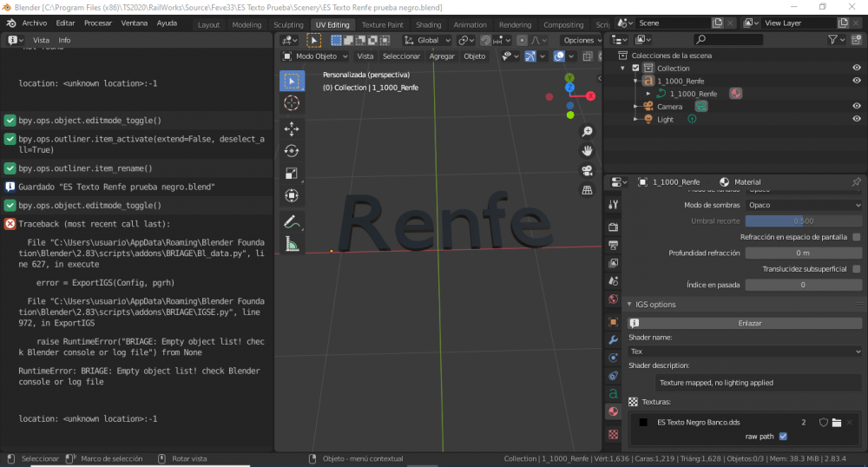Open the Agregar menu in viewport

[442, 56]
